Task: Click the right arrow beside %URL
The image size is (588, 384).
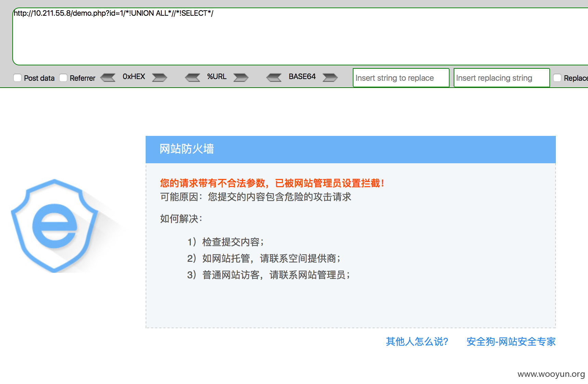Action: pos(241,77)
